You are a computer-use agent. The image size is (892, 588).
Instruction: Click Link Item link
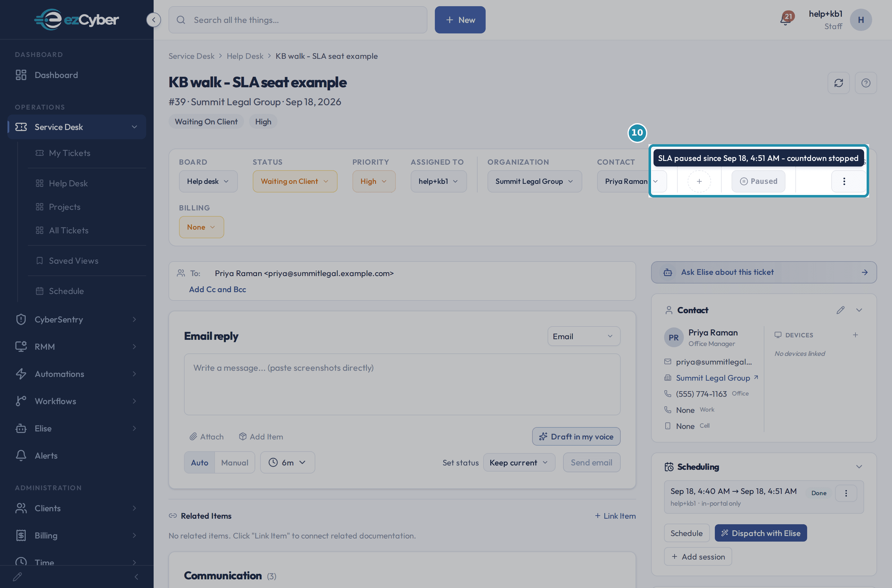pyautogui.click(x=615, y=516)
